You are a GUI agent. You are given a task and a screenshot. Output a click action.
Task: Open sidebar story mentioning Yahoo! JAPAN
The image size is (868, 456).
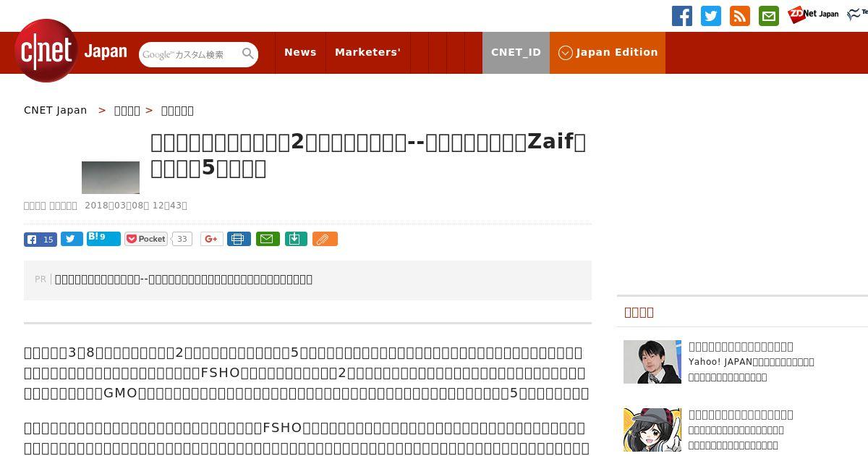coord(752,361)
